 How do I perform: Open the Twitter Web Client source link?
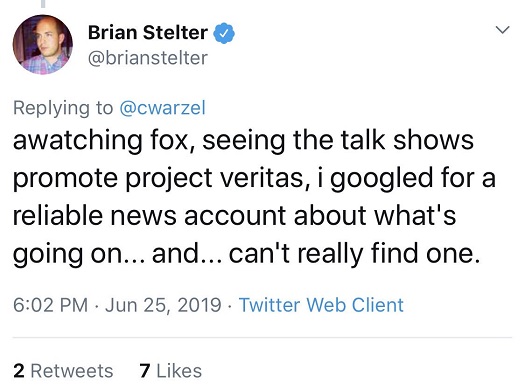tap(321, 305)
